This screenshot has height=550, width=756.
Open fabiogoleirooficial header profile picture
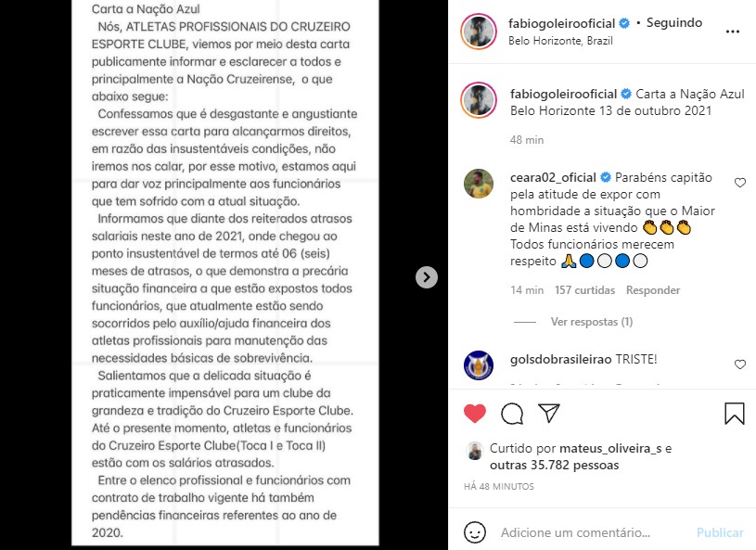tap(479, 32)
